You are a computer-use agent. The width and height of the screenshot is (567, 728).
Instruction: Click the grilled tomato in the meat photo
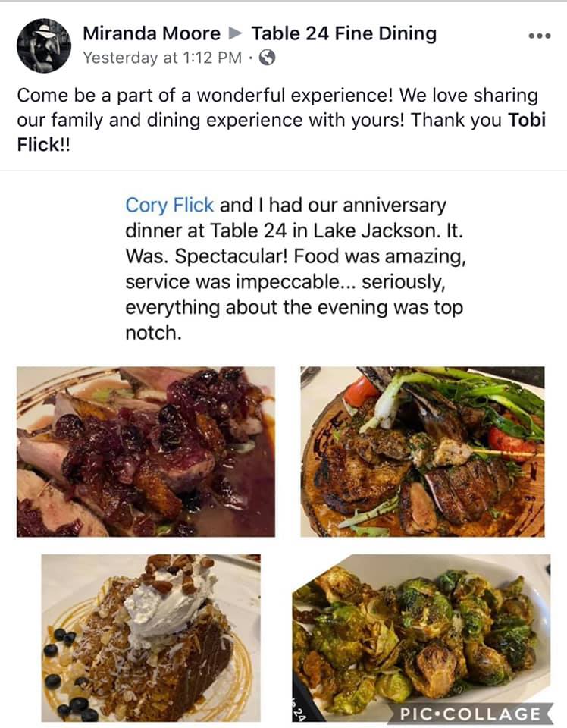(362, 391)
